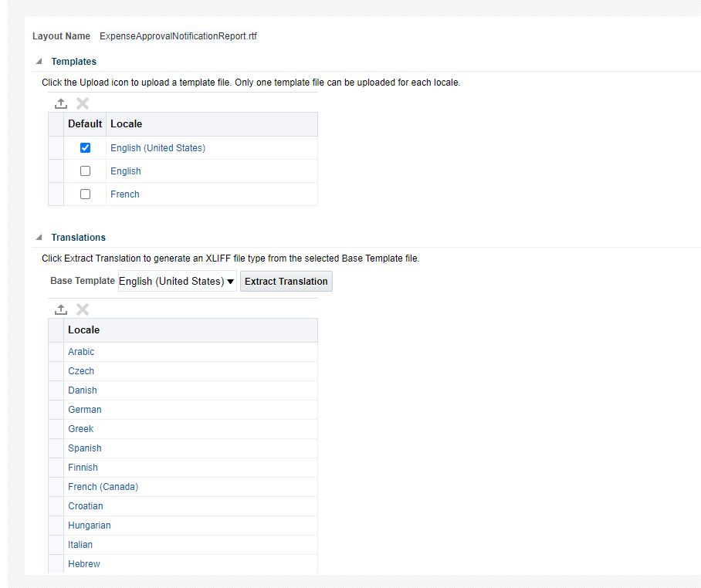Open the Spanish translation locale
The height and width of the screenshot is (588, 701).
point(84,448)
